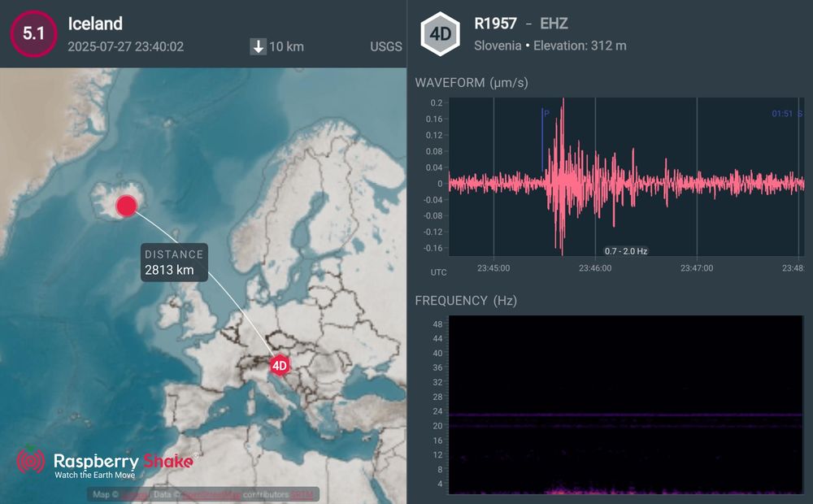Click the 4D station marker on Slovenia map
Screen dimensions: 813x504
coord(280,366)
